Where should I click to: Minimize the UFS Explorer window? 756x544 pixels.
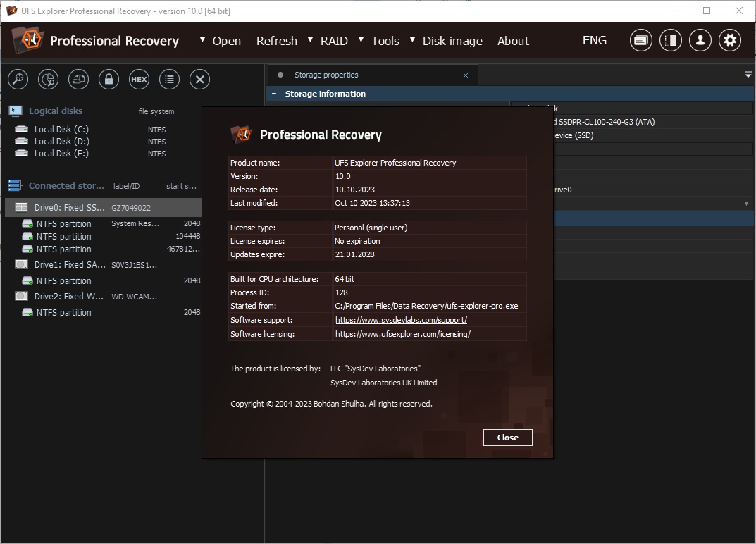(674, 11)
